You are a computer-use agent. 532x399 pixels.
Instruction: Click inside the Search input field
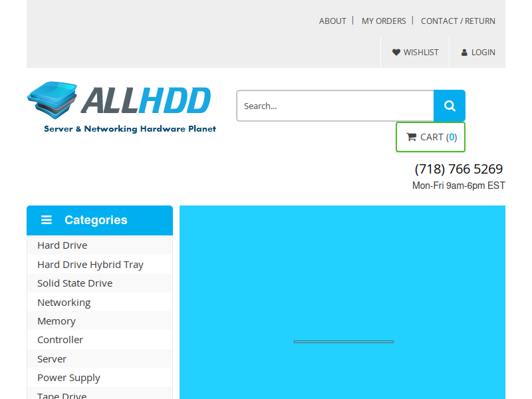pos(335,106)
